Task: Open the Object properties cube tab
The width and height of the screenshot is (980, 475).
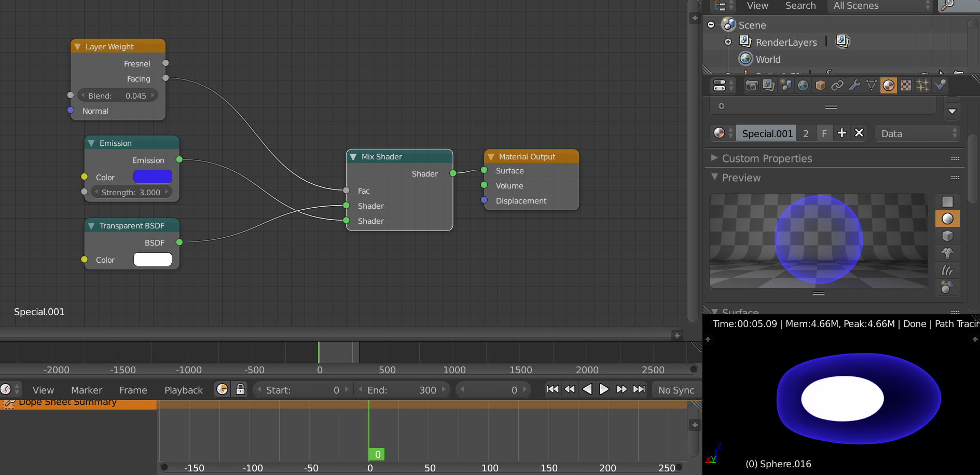Action: (x=820, y=86)
